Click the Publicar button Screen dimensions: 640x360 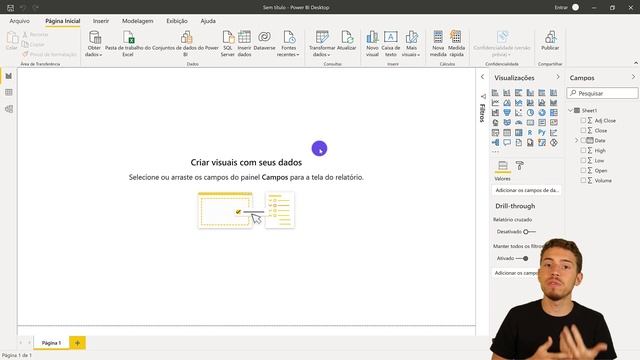550,41
